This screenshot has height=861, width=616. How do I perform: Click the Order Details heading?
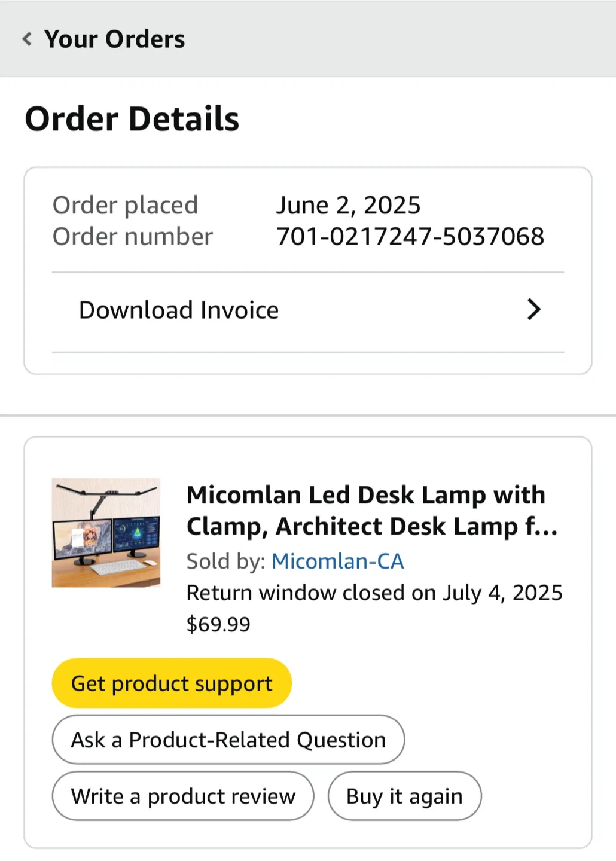click(132, 118)
